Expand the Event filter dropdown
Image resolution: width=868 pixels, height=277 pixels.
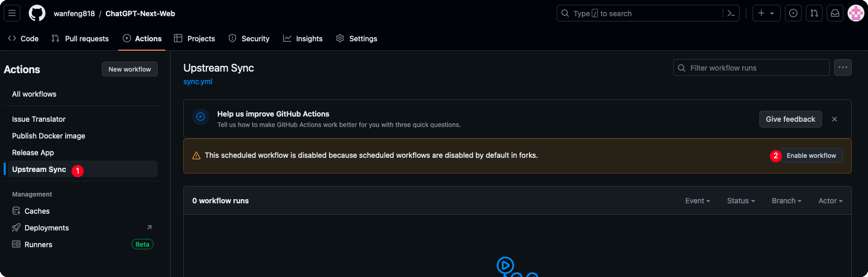(697, 201)
